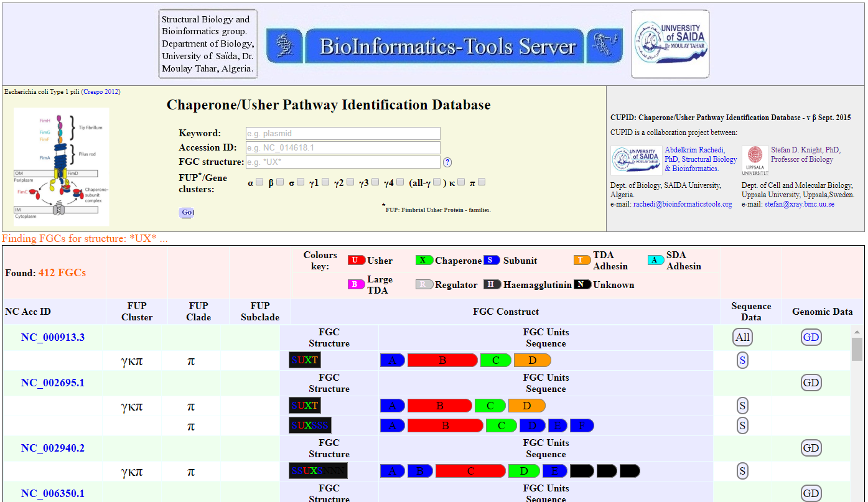Click the 'Genomic Data' column header

822,312
